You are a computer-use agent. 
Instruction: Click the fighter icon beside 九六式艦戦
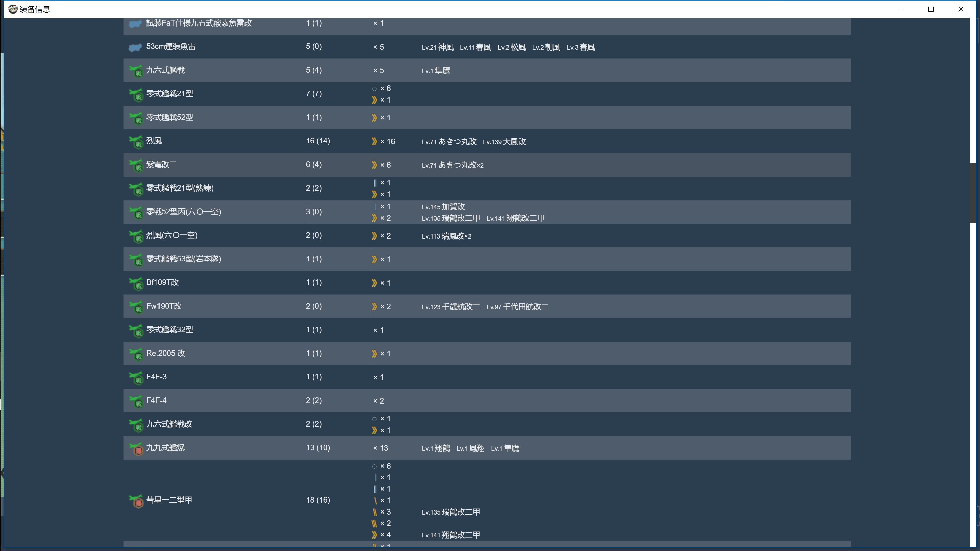[136, 71]
